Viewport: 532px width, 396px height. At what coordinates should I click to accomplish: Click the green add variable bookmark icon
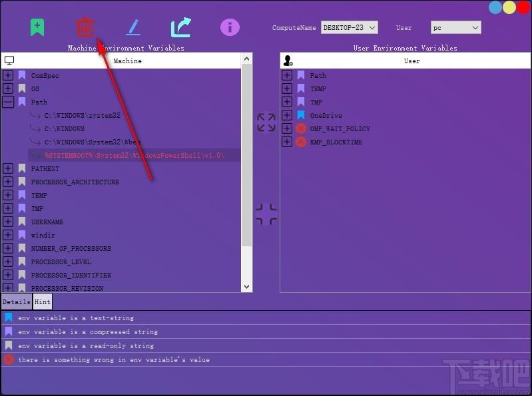[37, 27]
